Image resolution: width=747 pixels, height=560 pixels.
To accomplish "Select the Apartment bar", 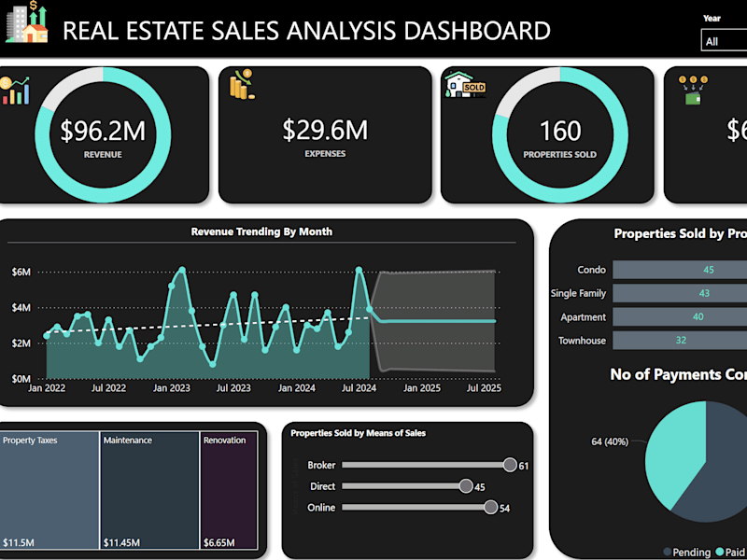I will coord(680,316).
